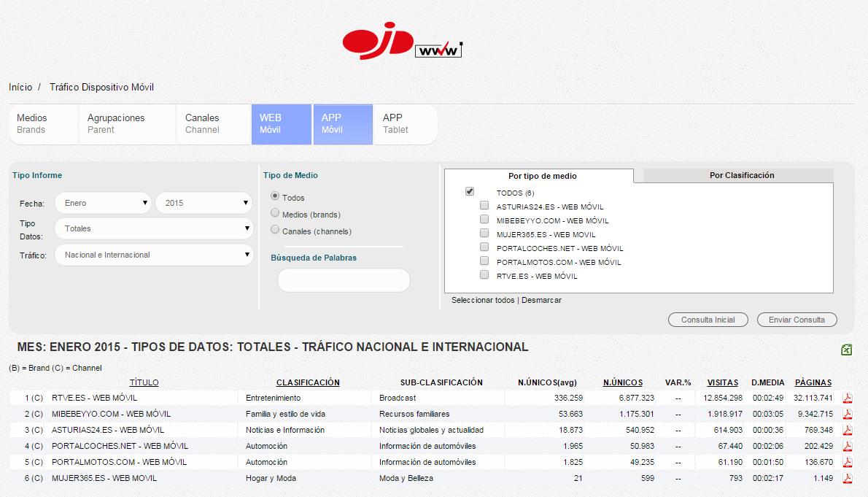868x497 pixels.
Task: Switch to APP Tablet tab
Action: pos(406,124)
